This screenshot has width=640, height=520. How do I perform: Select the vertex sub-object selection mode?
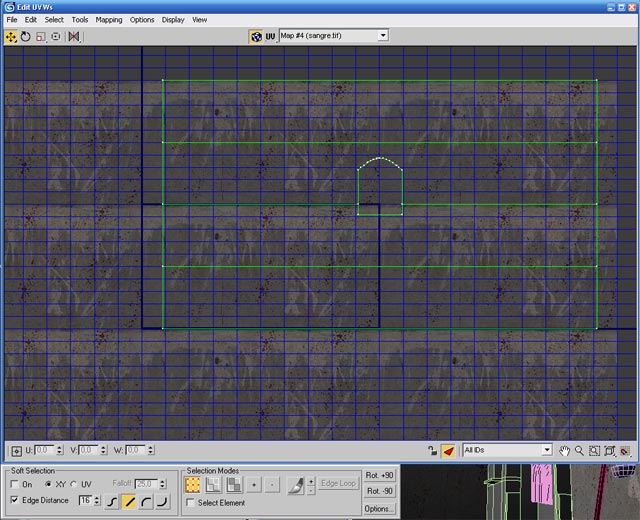pyautogui.click(x=193, y=484)
